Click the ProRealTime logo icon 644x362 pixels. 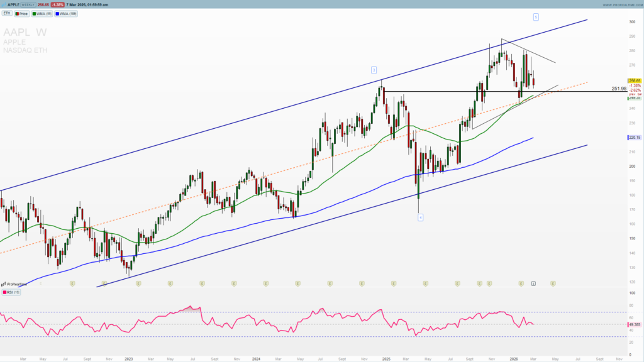point(4,284)
